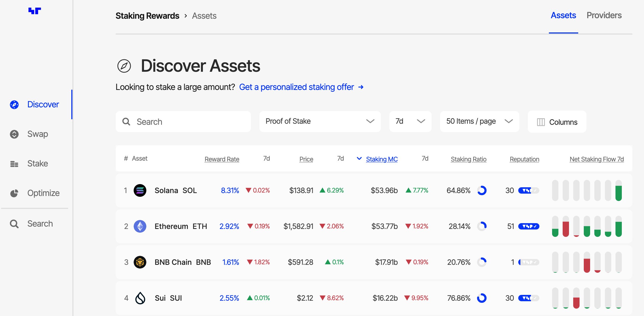Click the Ethereum coin logo

point(140,226)
